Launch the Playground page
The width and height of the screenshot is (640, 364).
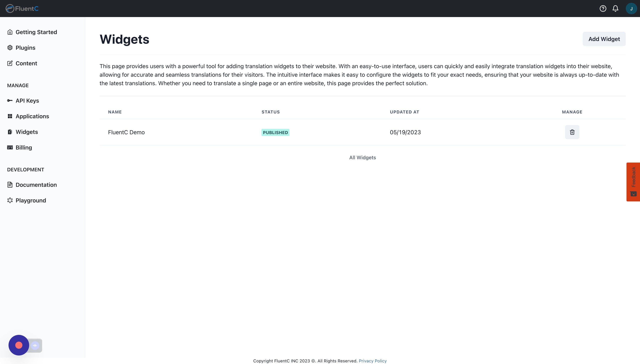click(31, 200)
